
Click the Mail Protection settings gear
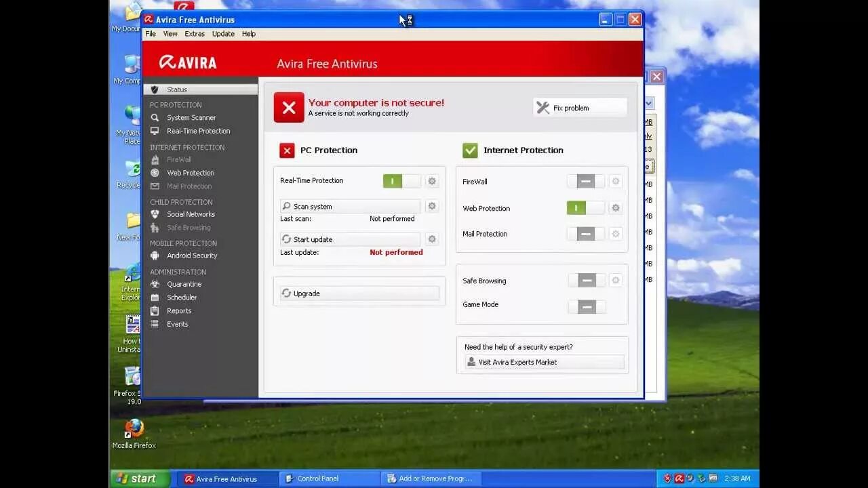pyautogui.click(x=616, y=234)
